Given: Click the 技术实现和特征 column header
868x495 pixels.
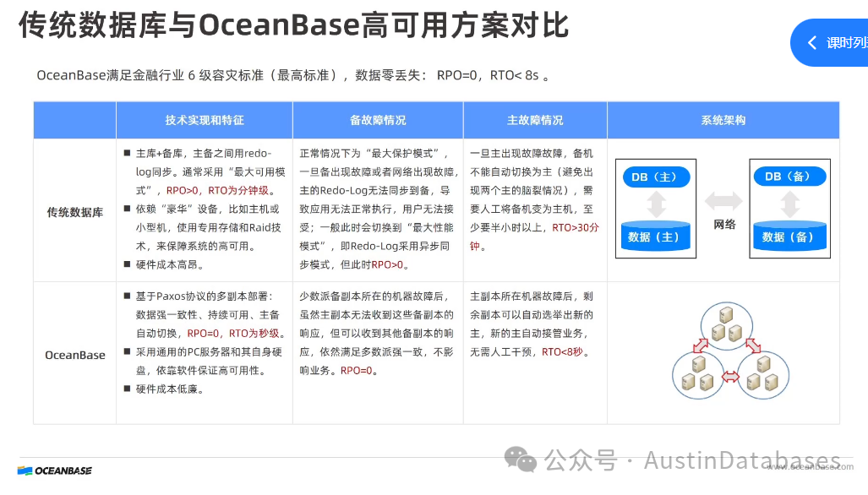Looking at the screenshot, I should (205, 120).
